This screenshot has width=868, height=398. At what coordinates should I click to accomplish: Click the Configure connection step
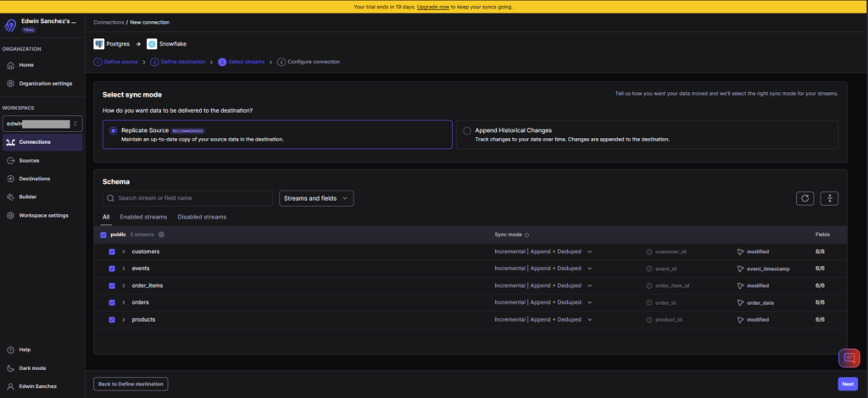click(309, 62)
